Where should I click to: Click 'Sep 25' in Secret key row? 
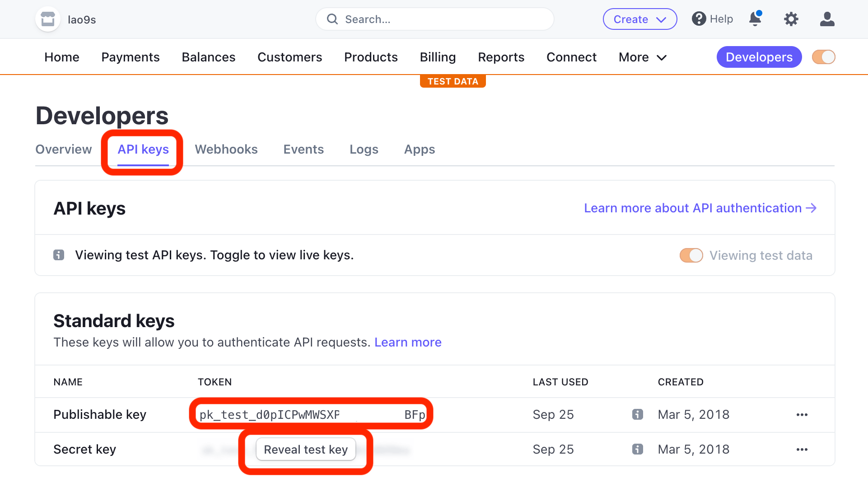click(x=553, y=449)
